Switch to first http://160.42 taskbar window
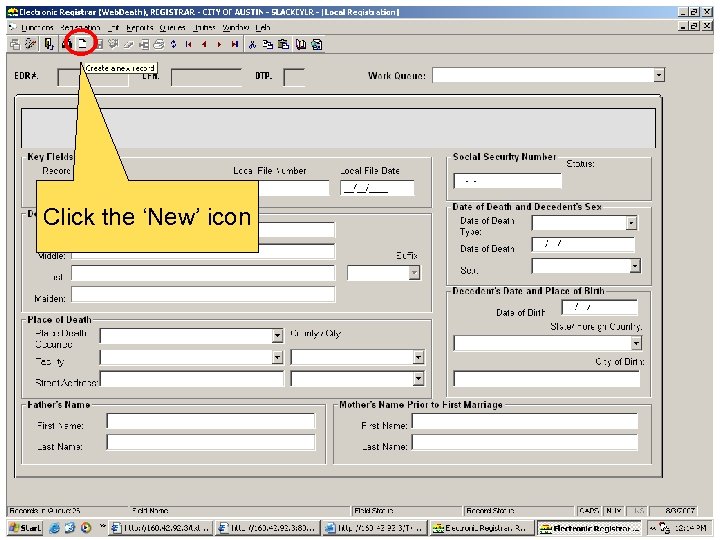Image resolution: width=720 pixels, height=540 pixels. (161, 528)
